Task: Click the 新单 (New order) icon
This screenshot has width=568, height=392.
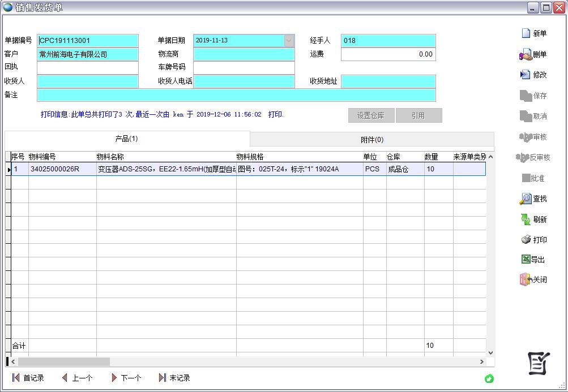Action: coord(526,33)
